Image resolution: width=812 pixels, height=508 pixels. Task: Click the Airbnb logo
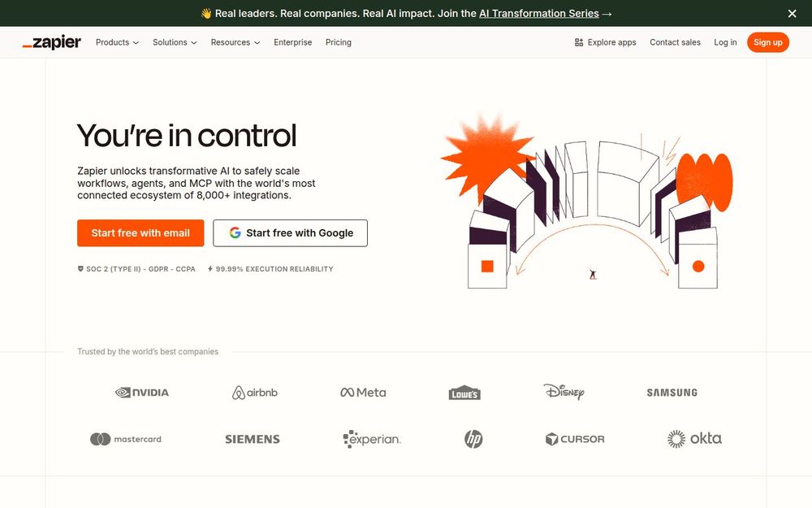254,391
